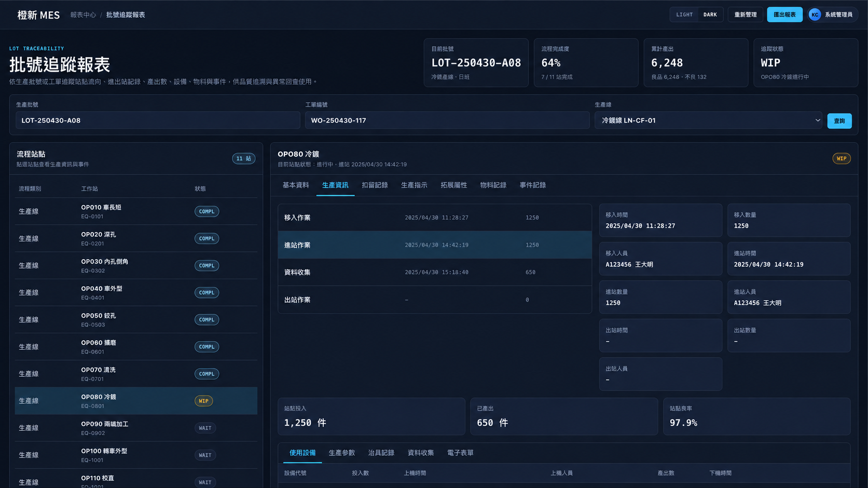Open the 拓展屬性 tab
868x488 pixels.
click(453, 185)
